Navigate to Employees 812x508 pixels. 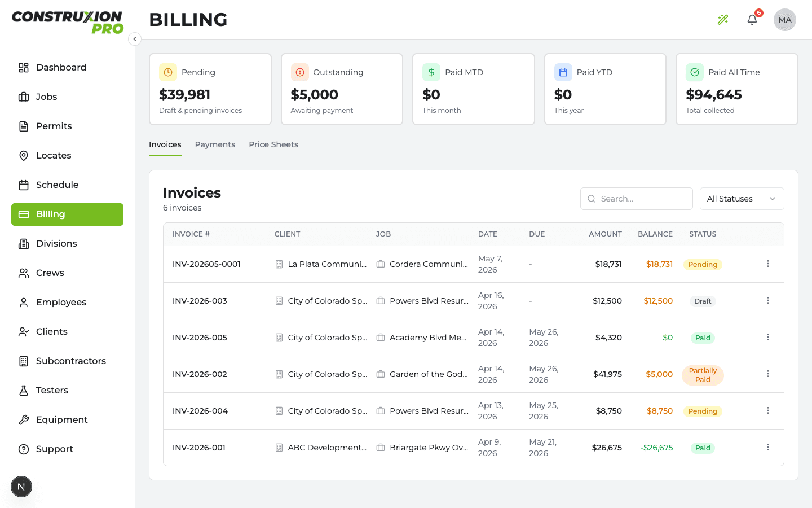tap(67, 303)
